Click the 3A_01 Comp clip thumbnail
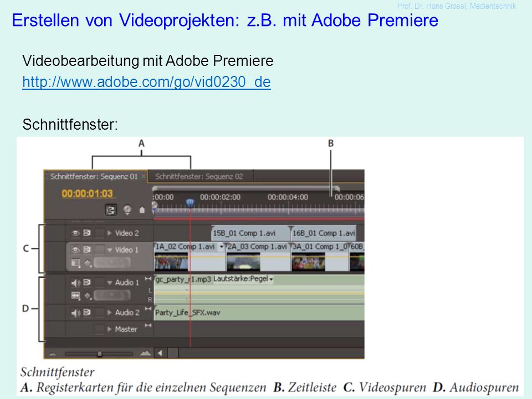 tap(308, 263)
